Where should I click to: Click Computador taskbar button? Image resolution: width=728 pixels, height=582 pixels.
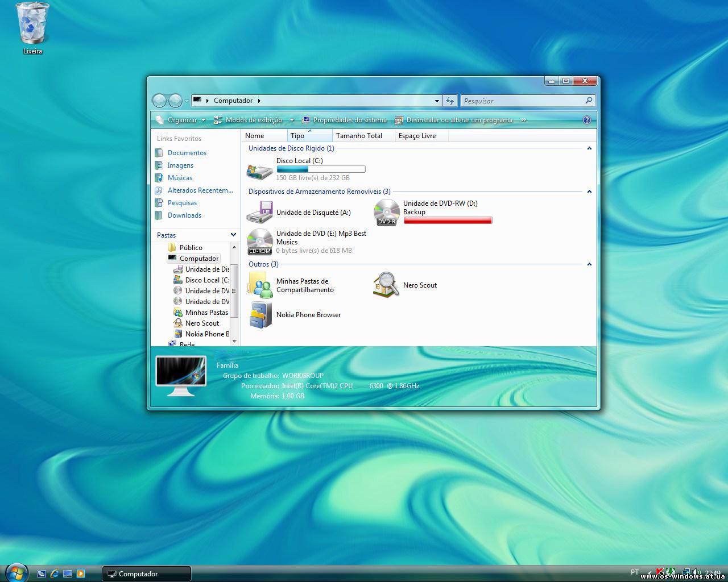[147, 574]
